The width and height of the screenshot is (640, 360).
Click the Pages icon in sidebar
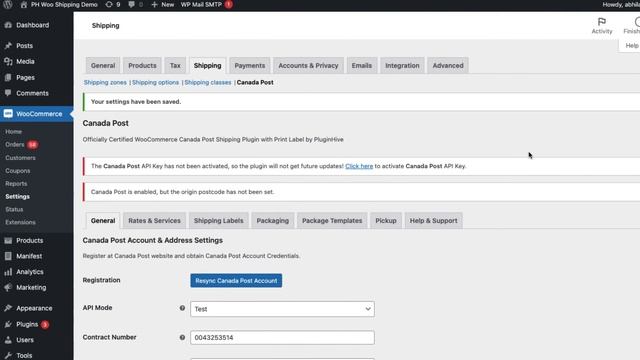(x=8, y=77)
